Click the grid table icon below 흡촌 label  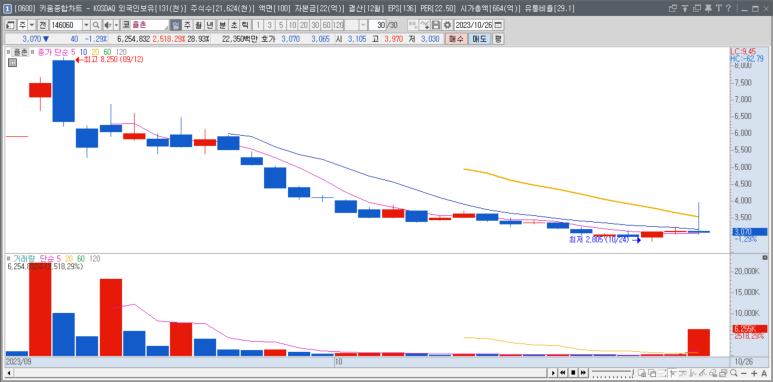13,62
